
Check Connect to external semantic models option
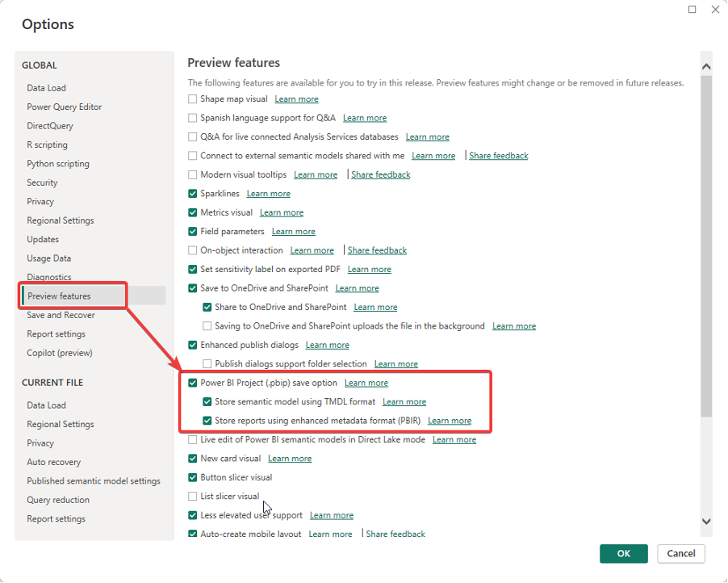pyautogui.click(x=192, y=156)
